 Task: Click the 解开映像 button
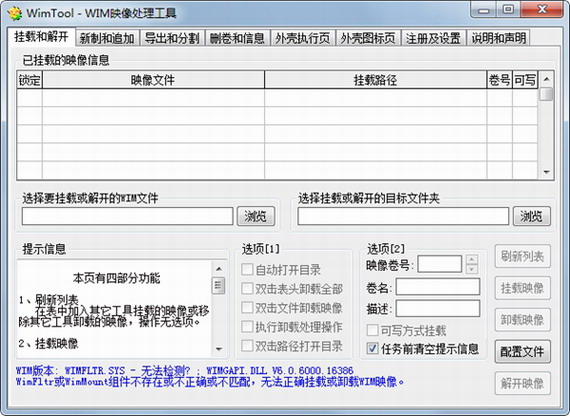tap(522, 383)
